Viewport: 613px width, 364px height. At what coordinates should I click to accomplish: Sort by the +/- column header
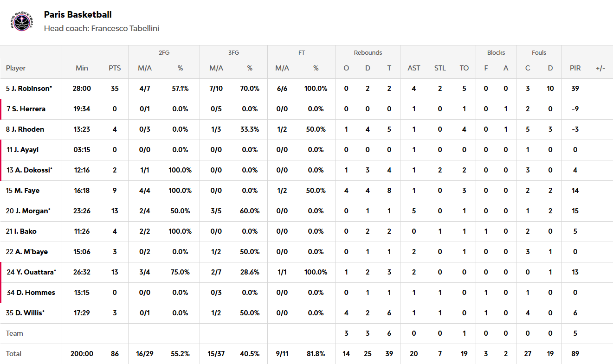[600, 68]
